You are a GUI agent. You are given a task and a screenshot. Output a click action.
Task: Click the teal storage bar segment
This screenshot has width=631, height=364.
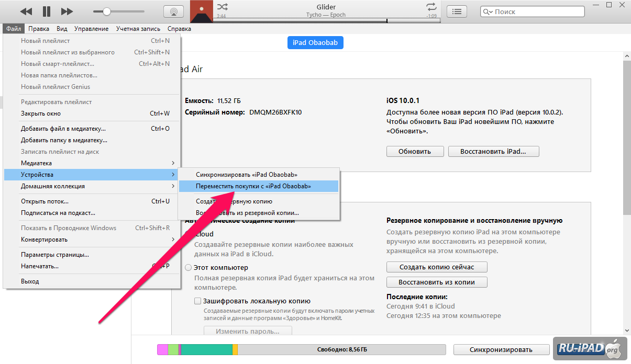(x=206, y=350)
